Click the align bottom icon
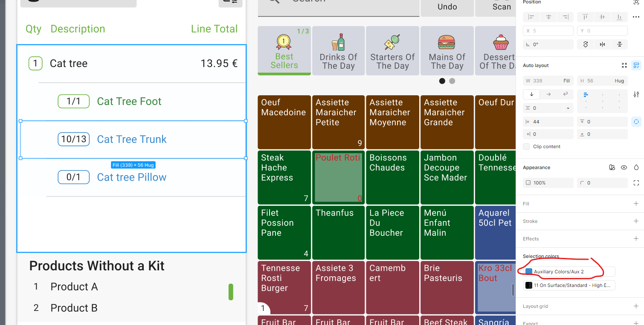Screen dimensions: 644x325 point(619,17)
